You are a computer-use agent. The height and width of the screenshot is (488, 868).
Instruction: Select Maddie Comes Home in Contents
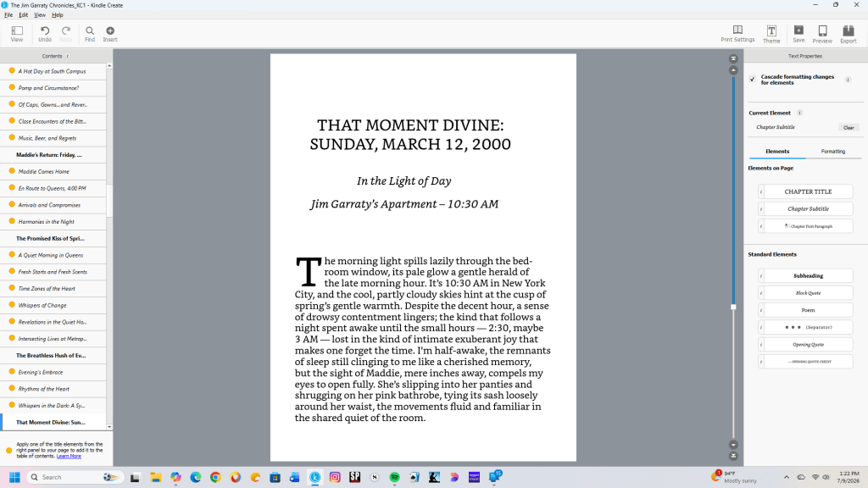click(x=44, y=171)
